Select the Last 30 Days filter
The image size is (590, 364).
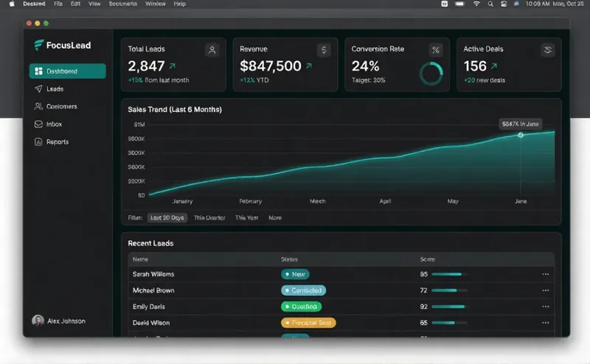(167, 217)
